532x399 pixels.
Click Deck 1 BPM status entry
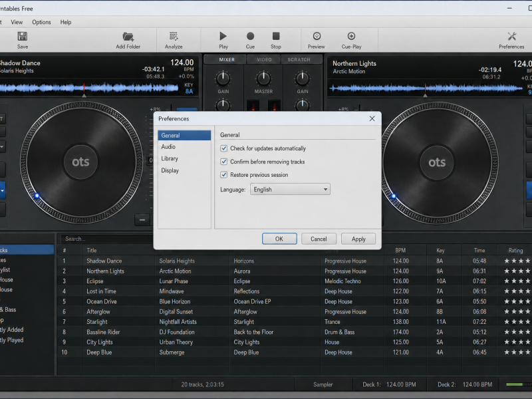click(389, 384)
